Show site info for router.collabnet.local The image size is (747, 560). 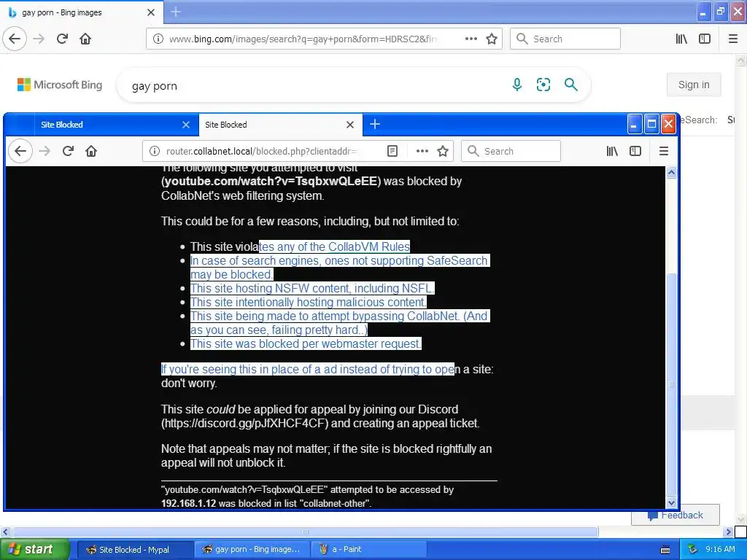pos(155,151)
